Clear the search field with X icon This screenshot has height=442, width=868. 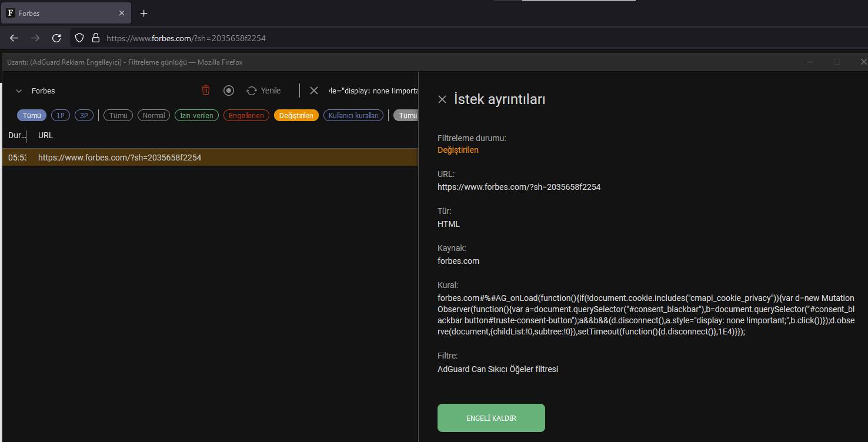point(313,90)
